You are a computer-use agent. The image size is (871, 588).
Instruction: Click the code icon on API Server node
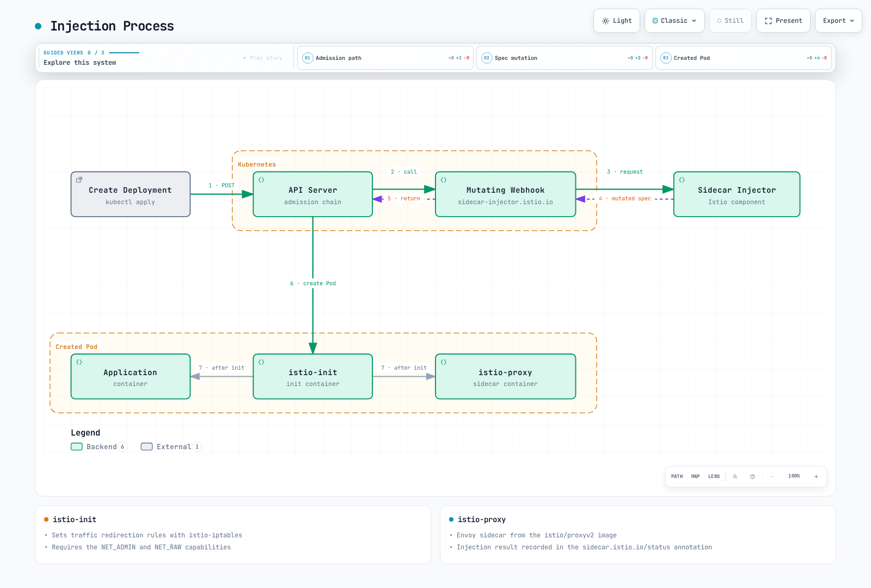tap(261, 180)
